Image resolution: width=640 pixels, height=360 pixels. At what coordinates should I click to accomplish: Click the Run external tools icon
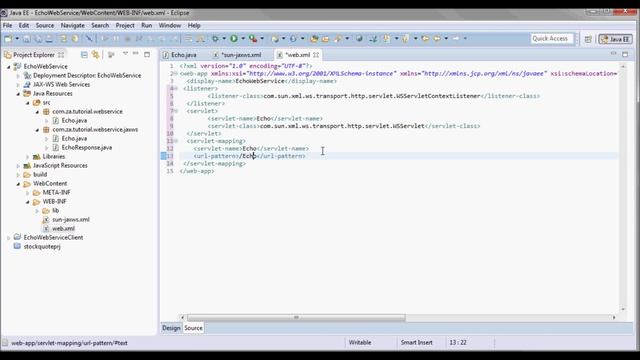point(253,39)
